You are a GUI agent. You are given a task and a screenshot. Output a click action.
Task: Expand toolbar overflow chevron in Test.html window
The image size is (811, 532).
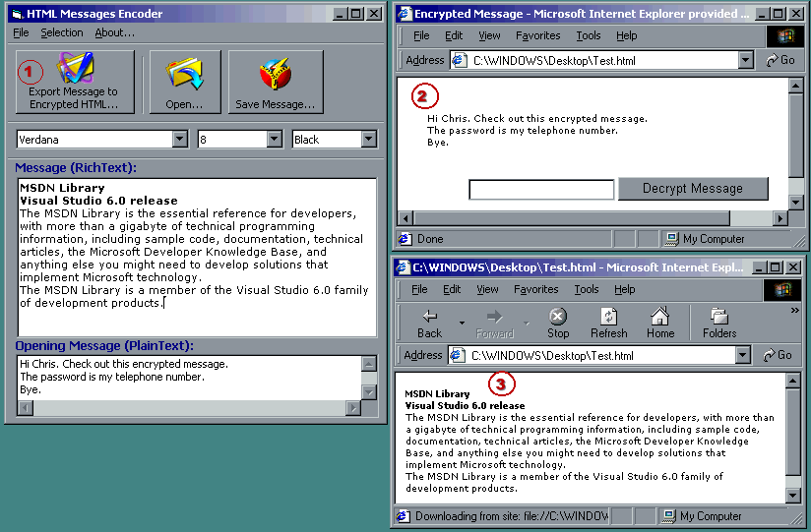795,310
